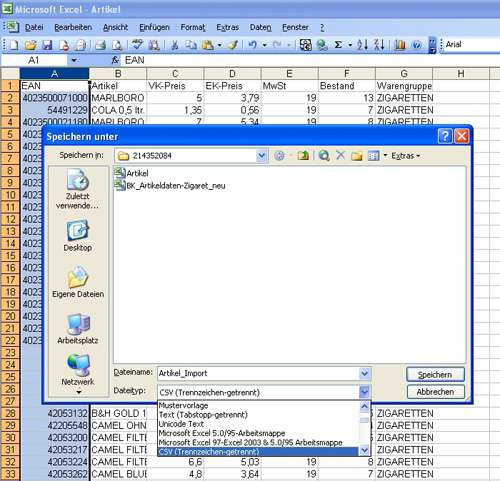This screenshot has width=500, height=481.
Task: Click the help button in Speichern unter dialog
Action: 445,136
